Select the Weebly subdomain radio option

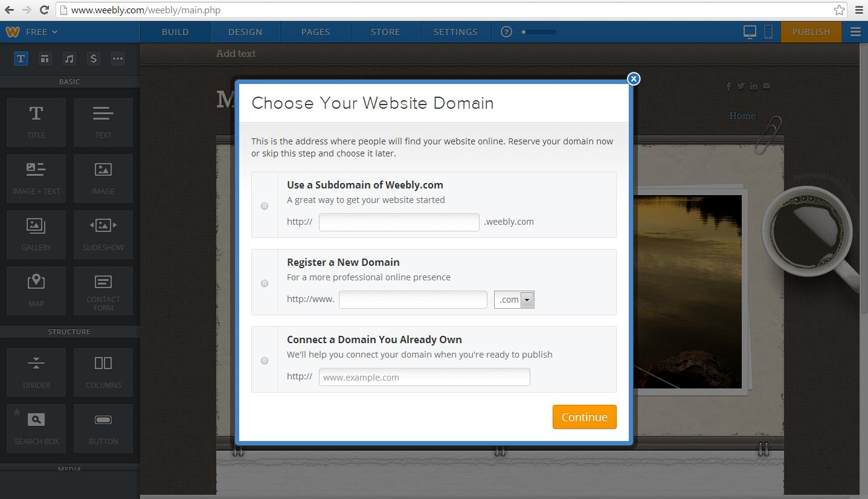click(x=265, y=206)
